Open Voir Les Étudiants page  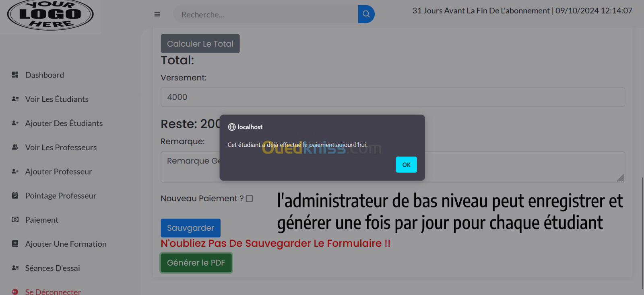[57, 99]
